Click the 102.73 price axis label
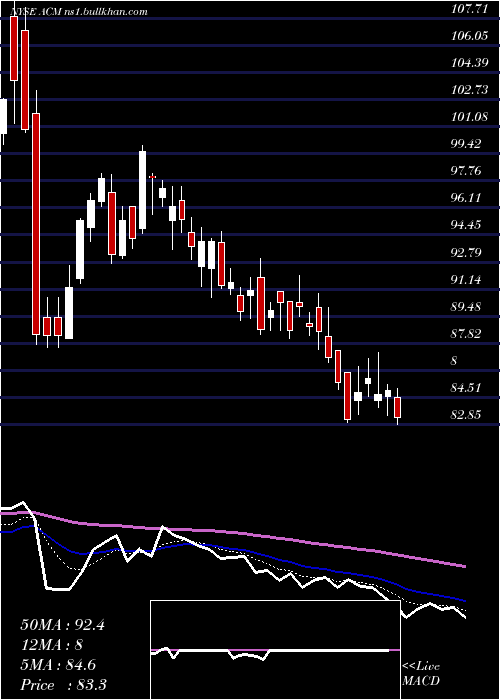Viewport: 500px width, 700px height. pyautogui.click(x=469, y=90)
